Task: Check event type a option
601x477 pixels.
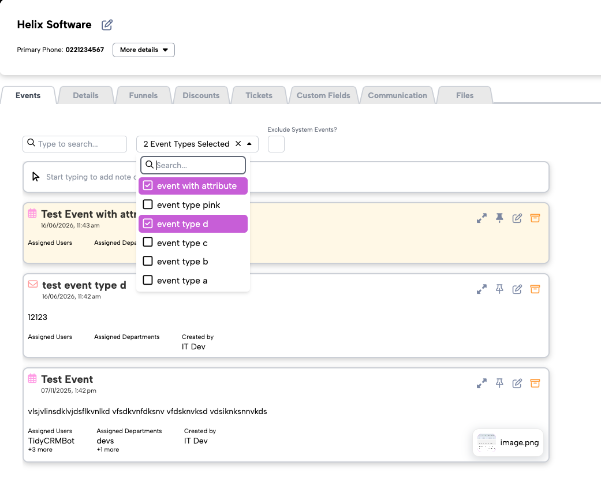Action: coord(193,281)
